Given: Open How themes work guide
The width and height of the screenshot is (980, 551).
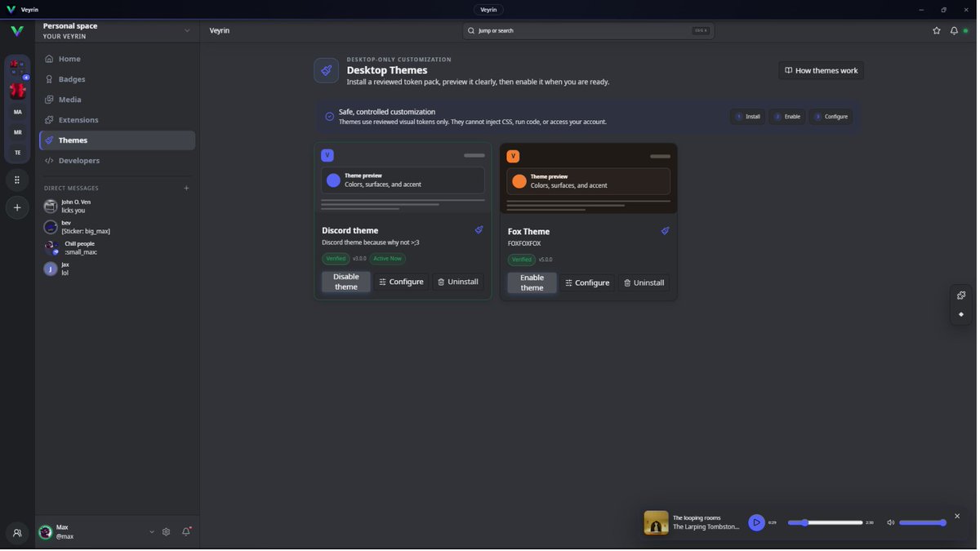Looking at the screenshot, I should point(821,70).
